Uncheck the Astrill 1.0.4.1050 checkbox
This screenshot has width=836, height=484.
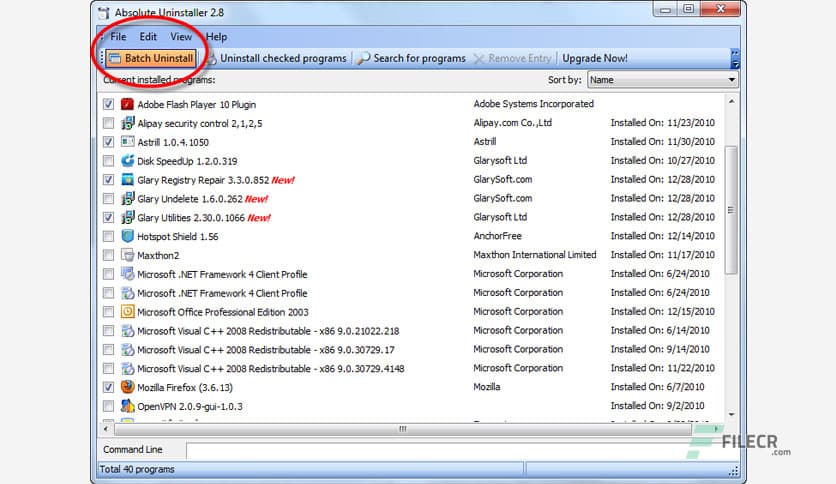pyautogui.click(x=108, y=142)
